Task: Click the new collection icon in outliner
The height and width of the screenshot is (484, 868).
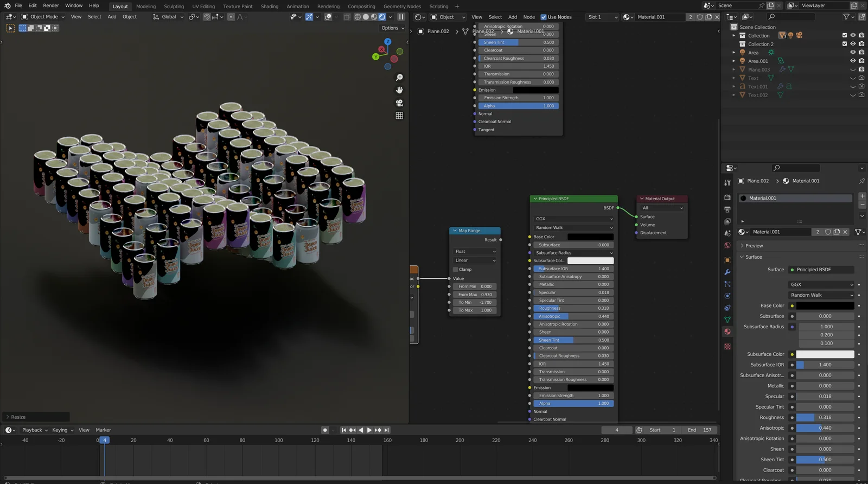Action: click(861, 17)
